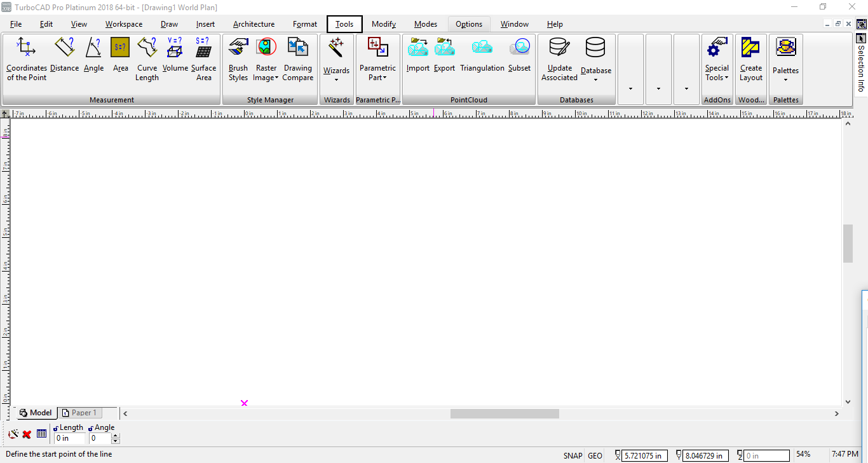The width and height of the screenshot is (868, 463).
Task: Click the vertical scrollbar thumb
Action: (848, 244)
